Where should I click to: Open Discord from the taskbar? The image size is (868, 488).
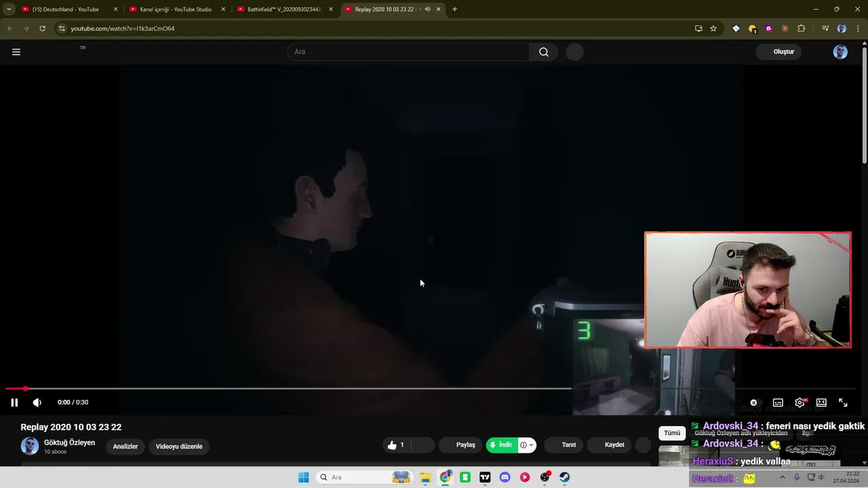pyautogui.click(x=505, y=477)
